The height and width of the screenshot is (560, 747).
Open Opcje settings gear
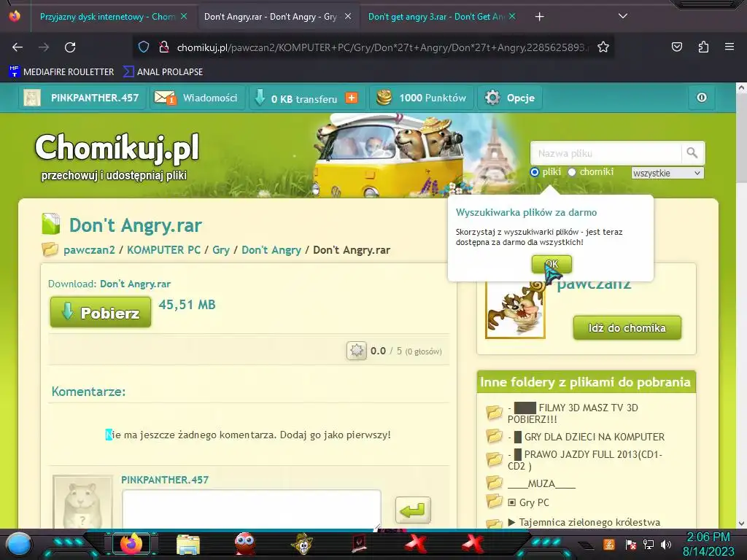(x=510, y=98)
